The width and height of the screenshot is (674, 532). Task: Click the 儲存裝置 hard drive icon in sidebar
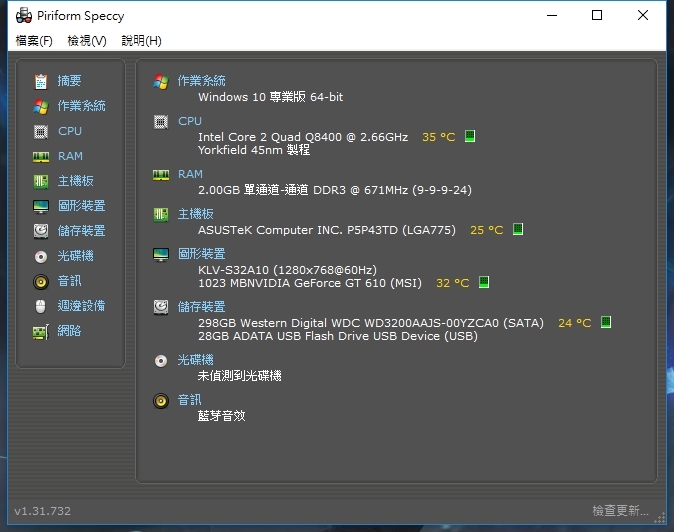pos(41,231)
